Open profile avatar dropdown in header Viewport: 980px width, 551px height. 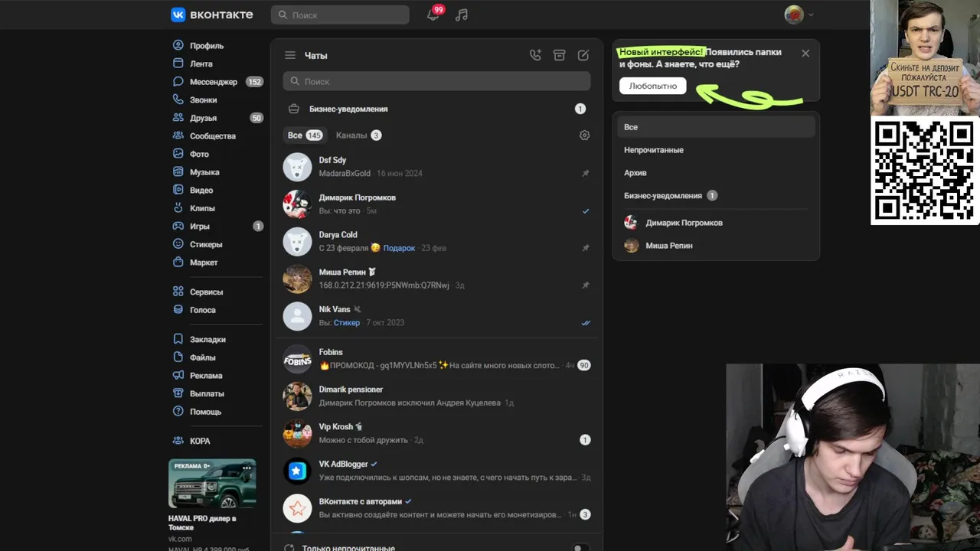799,15
